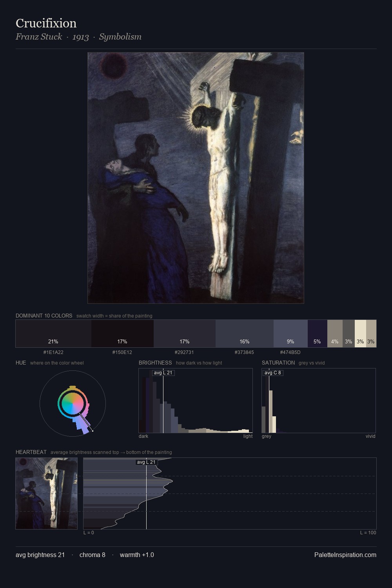Click the brightness histogram chart
The height and width of the screenshot is (588, 392).
pos(196,401)
